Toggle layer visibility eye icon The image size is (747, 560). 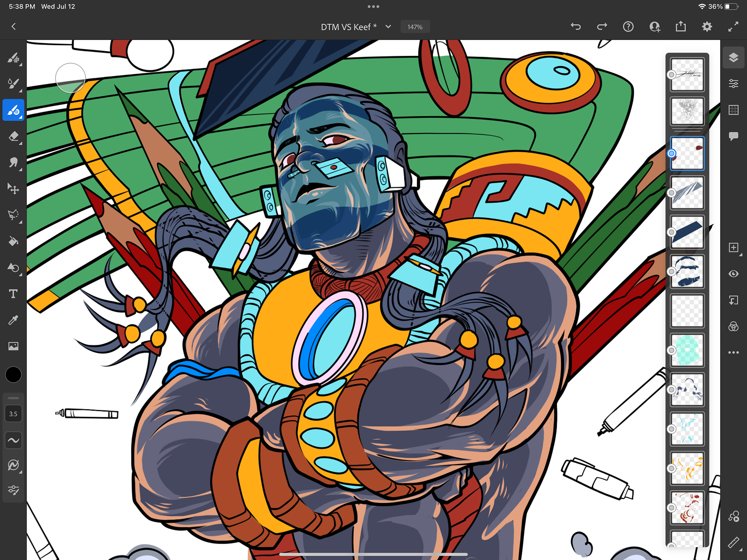pos(733,274)
